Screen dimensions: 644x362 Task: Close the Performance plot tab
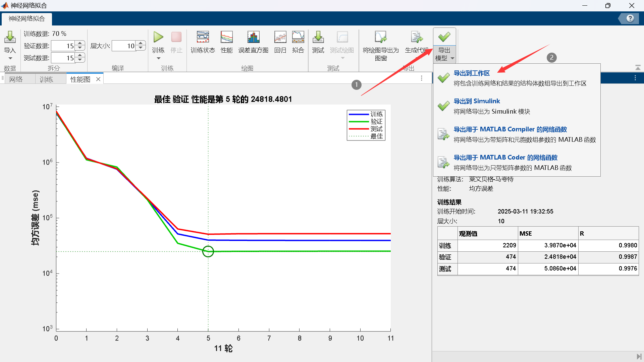pos(98,79)
